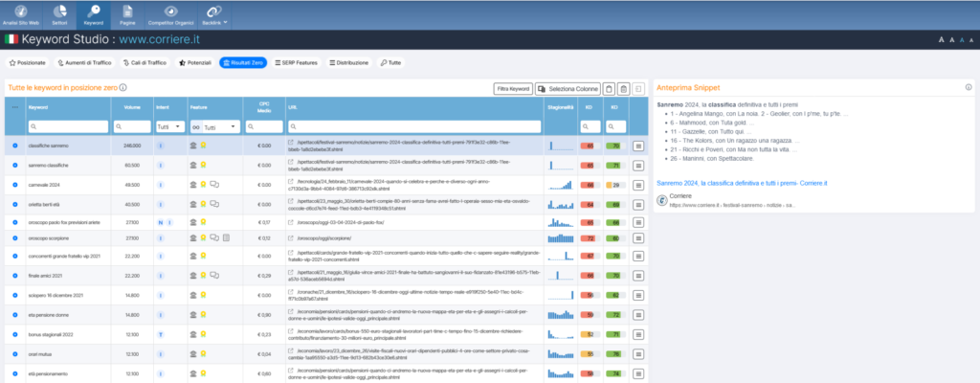Click the award icon in classifiche sanremo row
This screenshot has height=383, width=980.
204,146
